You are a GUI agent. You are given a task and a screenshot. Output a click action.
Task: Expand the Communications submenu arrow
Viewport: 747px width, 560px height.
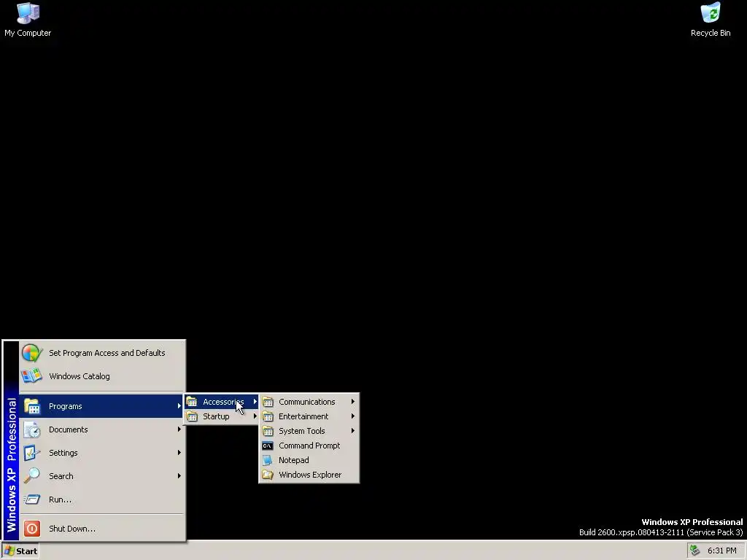[x=353, y=402]
